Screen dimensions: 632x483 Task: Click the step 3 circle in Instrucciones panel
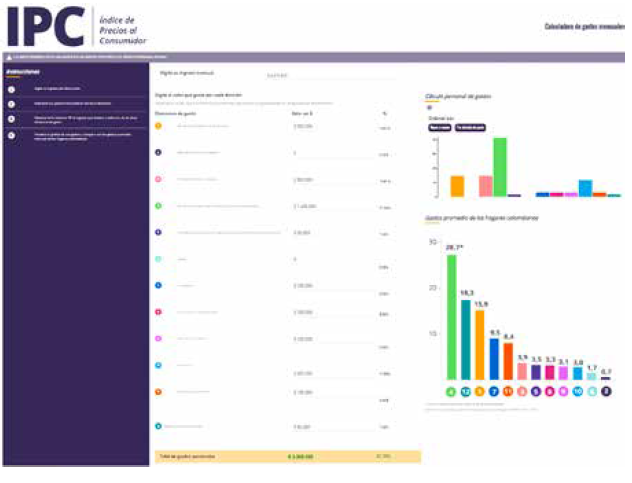(11, 118)
